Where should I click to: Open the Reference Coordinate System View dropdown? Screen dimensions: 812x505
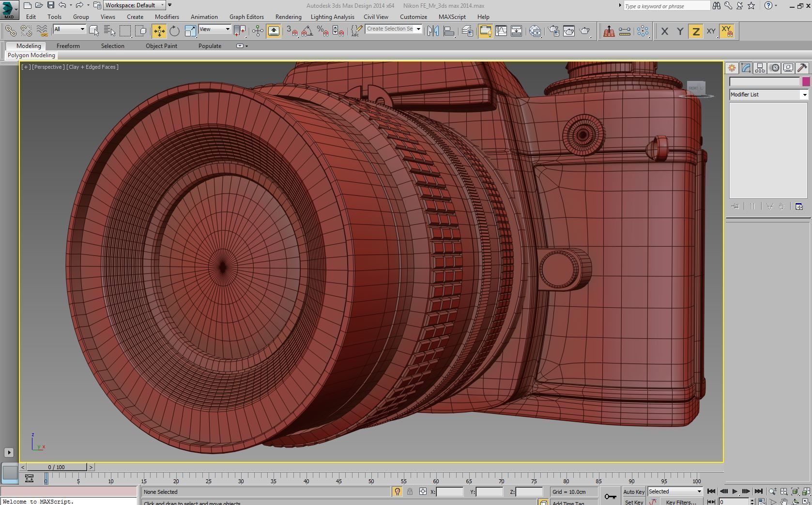pyautogui.click(x=214, y=29)
